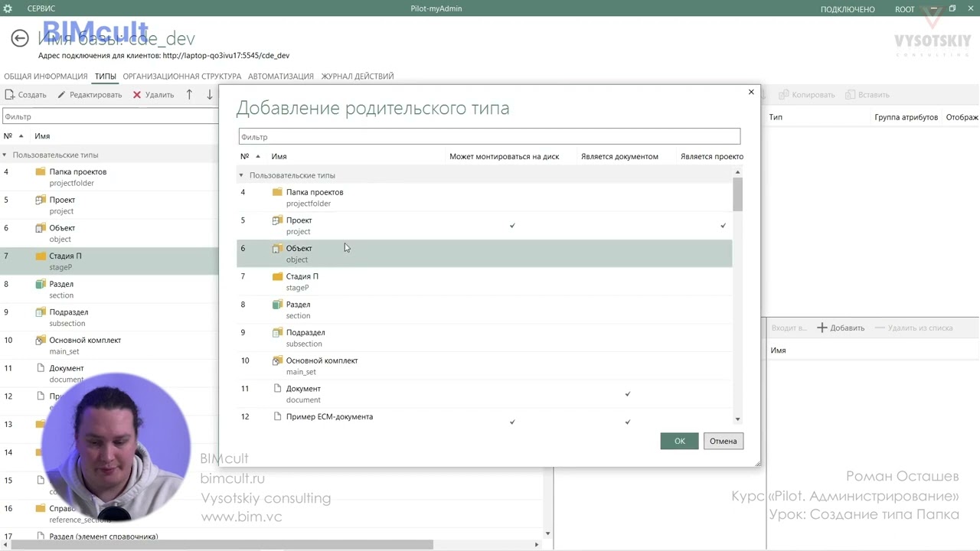
Task: Collapse Пользовательские типы group in dialog
Action: (241, 175)
